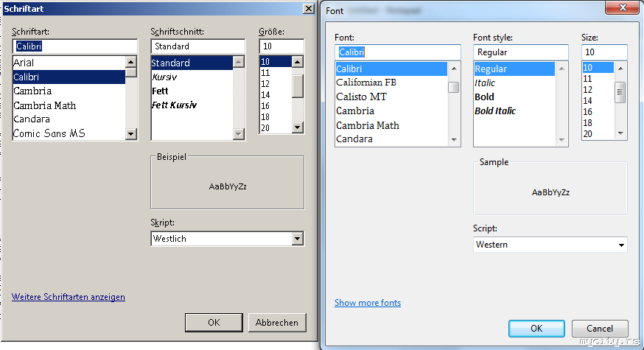Image resolution: width=644 pixels, height=350 pixels.
Task: Select Fett Kursiv font style
Action: point(173,105)
